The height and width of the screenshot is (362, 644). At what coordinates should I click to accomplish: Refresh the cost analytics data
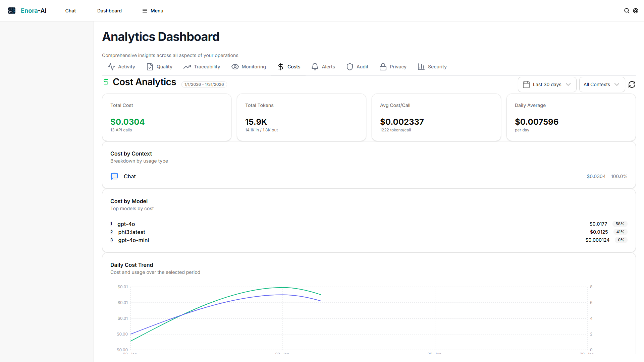[x=632, y=84]
